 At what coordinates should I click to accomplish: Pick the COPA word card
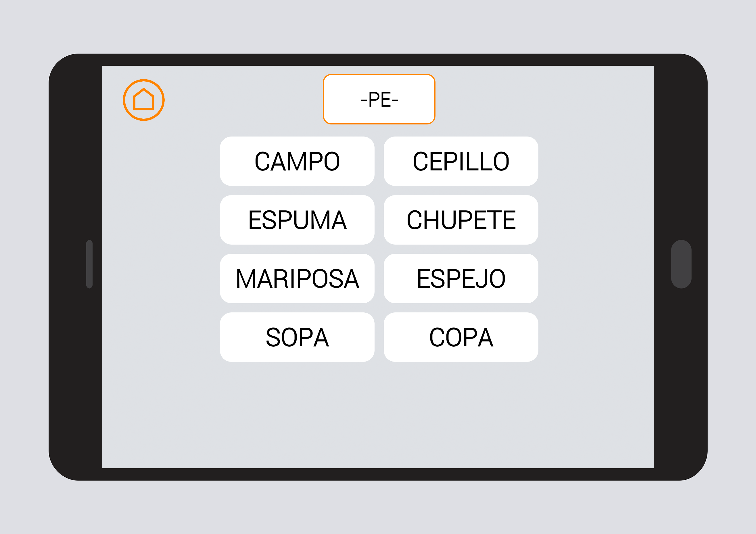[461, 337]
